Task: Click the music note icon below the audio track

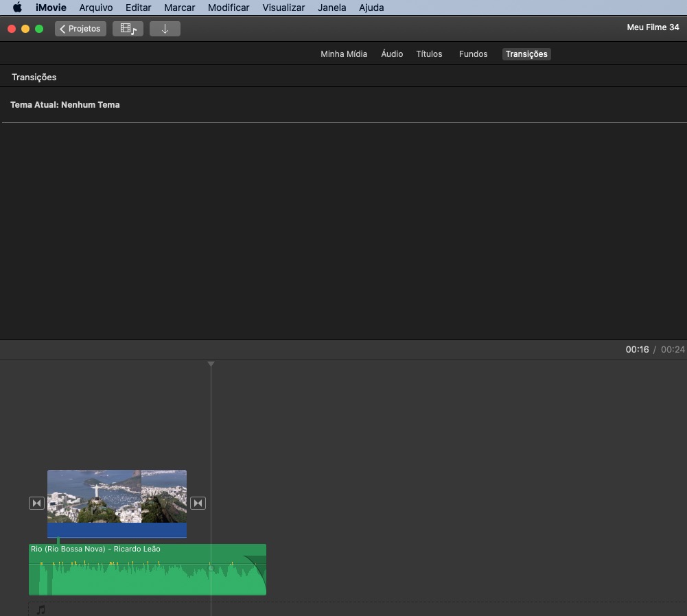Action: [x=40, y=609]
